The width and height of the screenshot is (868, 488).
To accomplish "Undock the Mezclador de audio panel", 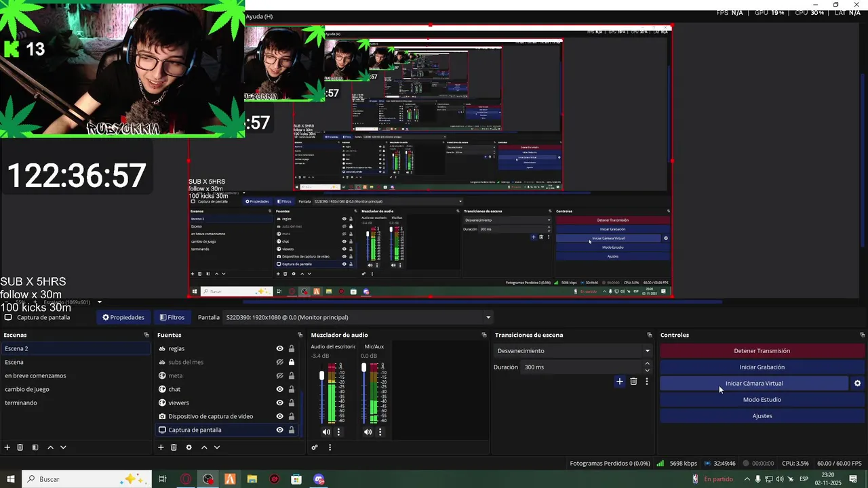I will pos(484,335).
